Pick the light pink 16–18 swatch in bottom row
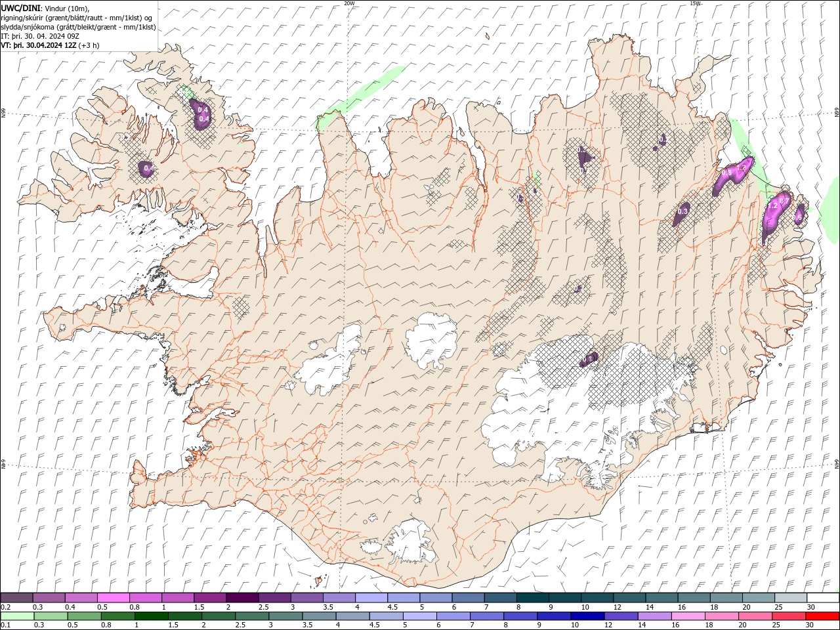This screenshot has height=630, width=840. tap(688, 616)
